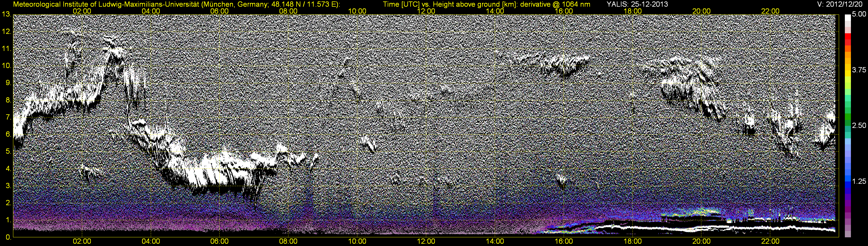Click the height axis label 7
This screenshot has width=868, height=246.
(x=8, y=117)
